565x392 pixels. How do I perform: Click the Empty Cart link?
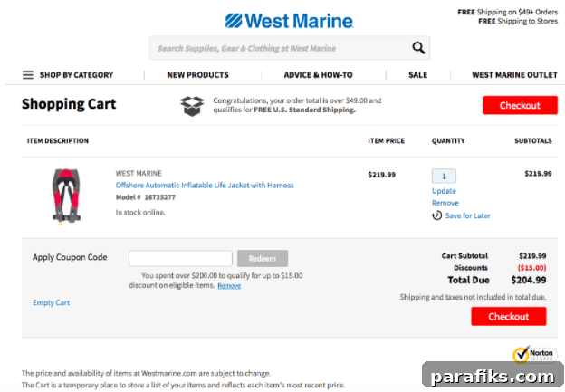52,302
